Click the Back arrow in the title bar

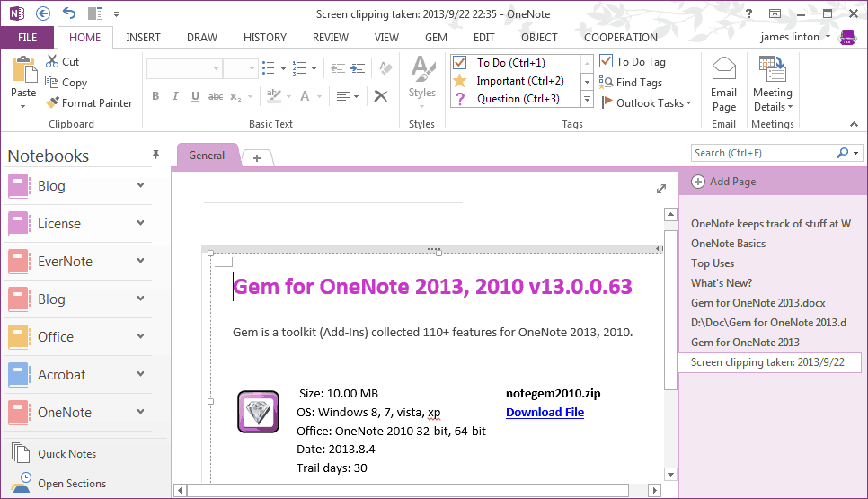42,13
